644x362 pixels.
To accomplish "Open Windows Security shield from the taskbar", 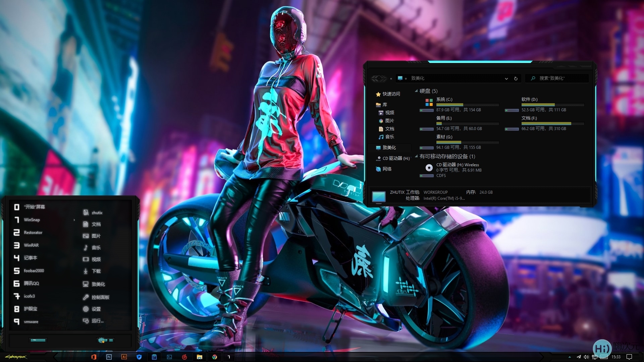I will click(139, 357).
